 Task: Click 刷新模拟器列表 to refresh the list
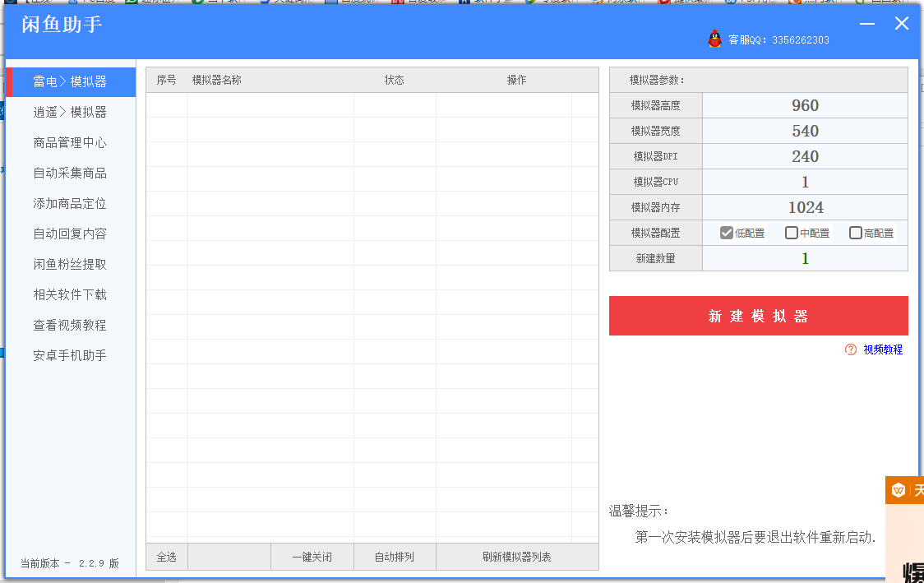coord(517,556)
